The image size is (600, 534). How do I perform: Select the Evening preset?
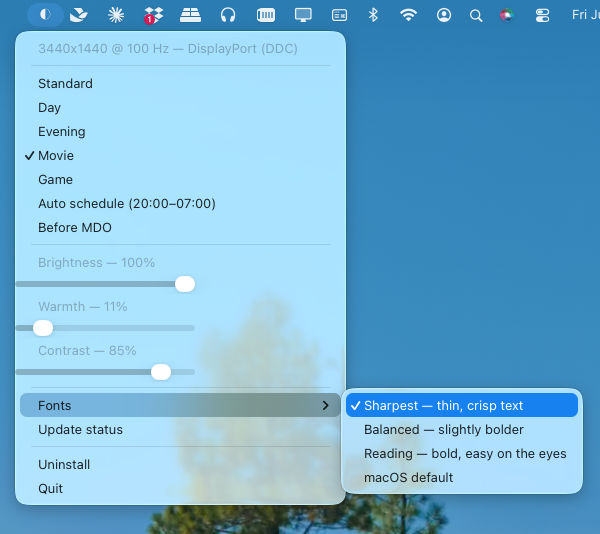coord(180,132)
